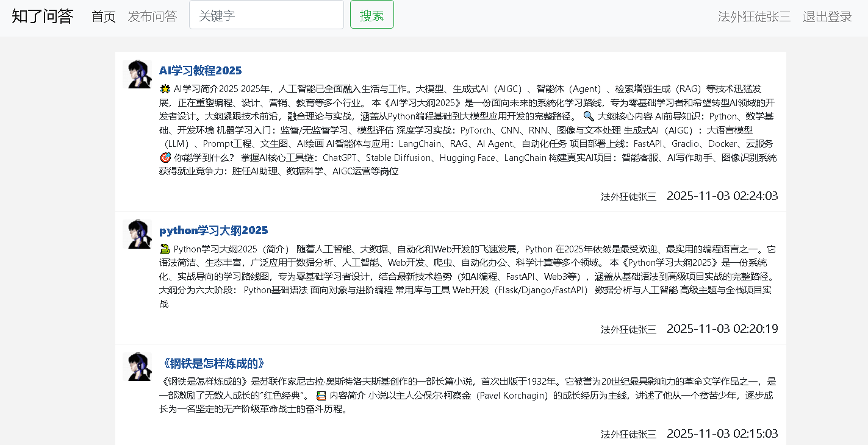Viewport: 868px width, 445px height.
Task: Click timestamp 2025-11-03 02:20:19
Action: pos(722,329)
